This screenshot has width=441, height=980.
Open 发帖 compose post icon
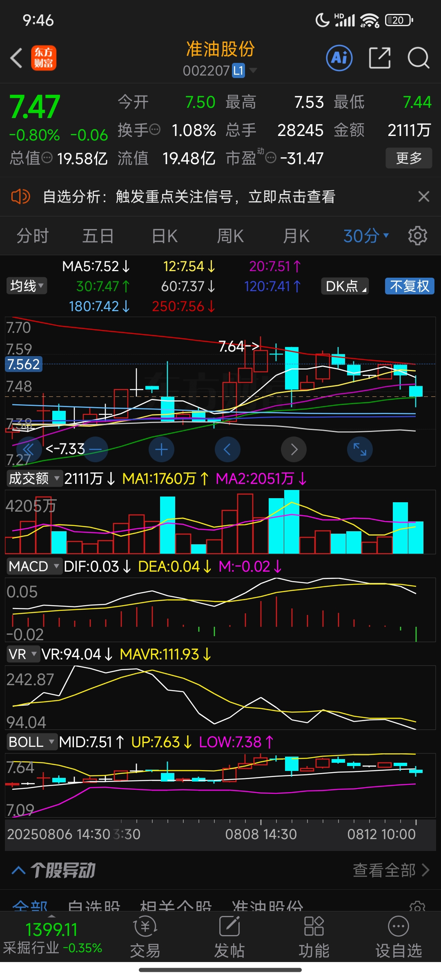[x=229, y=927]
